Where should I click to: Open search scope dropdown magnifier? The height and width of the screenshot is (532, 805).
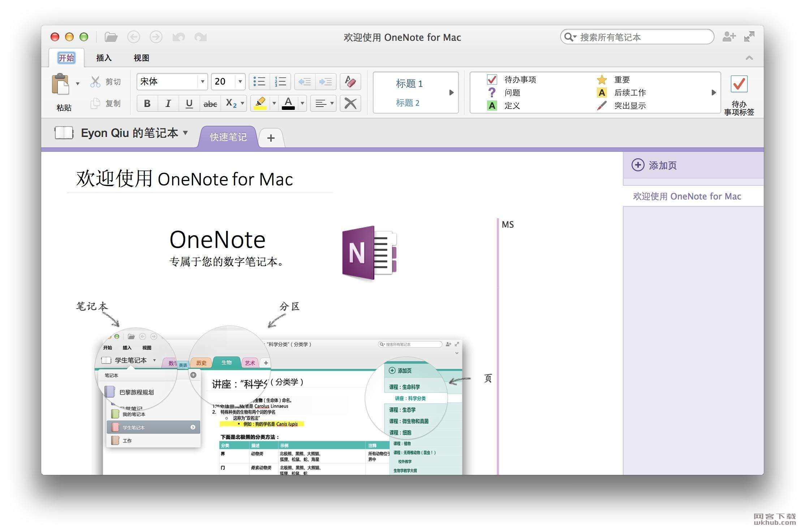(570, 37)
